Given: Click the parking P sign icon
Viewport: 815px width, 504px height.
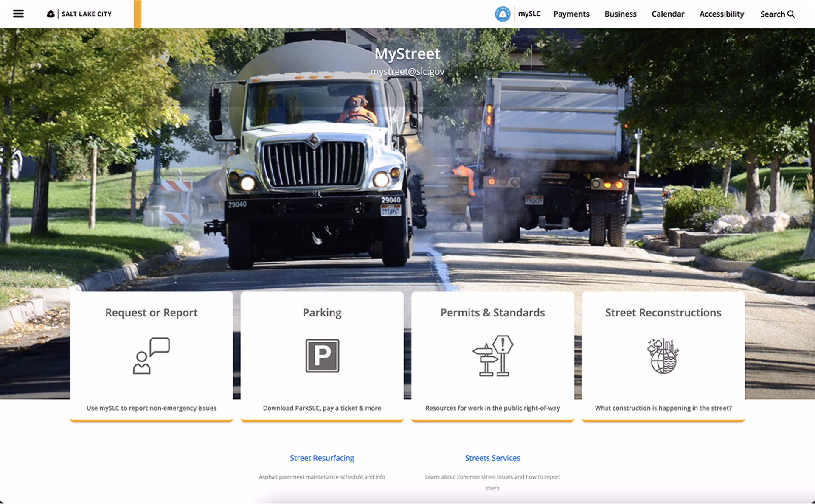Looking at the screenshot, I should (322, 356).
